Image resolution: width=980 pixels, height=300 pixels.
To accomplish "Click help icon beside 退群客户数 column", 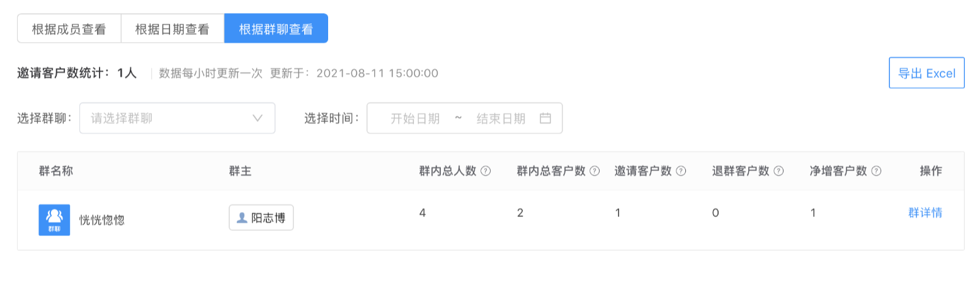I will 778,171.
